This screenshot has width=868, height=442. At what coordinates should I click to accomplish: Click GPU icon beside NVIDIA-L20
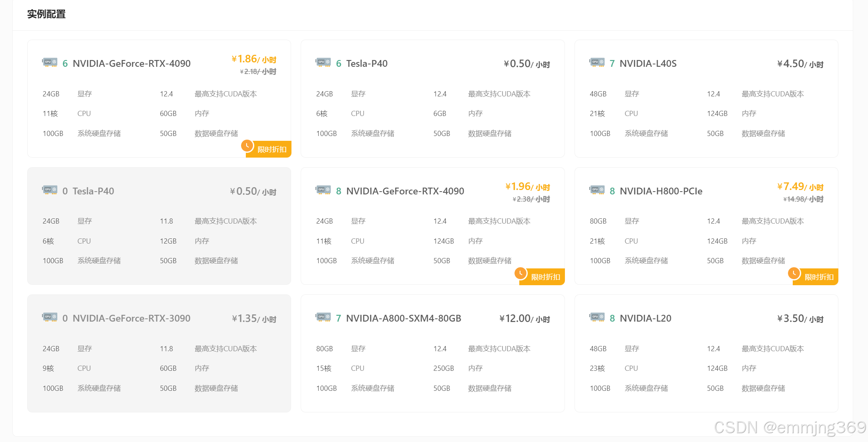click(597, 317)
